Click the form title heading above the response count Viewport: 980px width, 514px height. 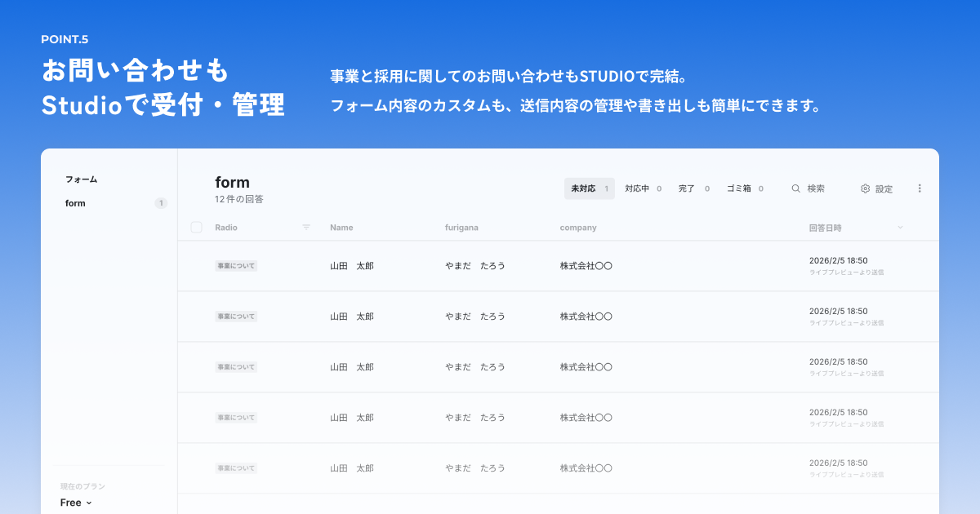(x=232, y=181)
